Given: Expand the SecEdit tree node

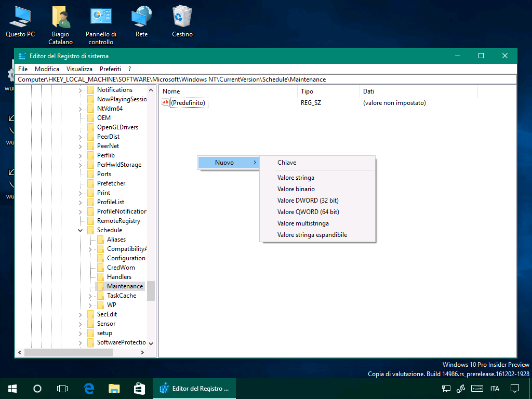Looking at the screenshot, I should click(81, 314).
